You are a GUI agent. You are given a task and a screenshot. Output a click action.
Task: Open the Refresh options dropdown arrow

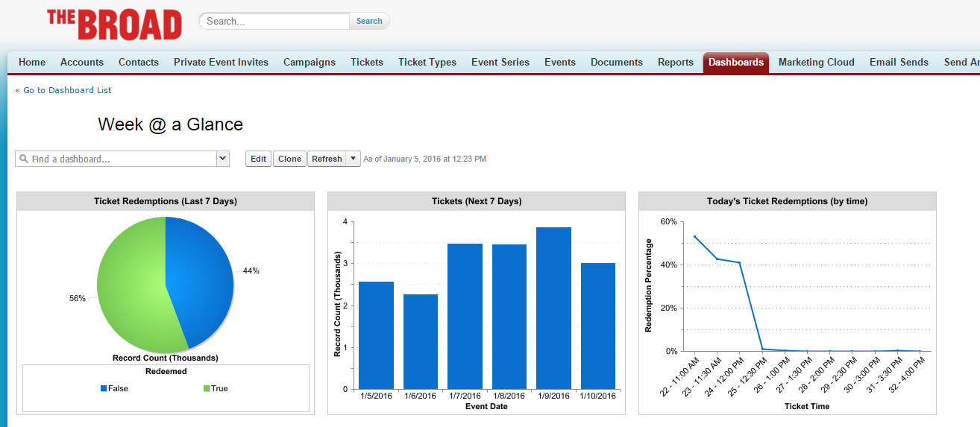tap(354, 159)
